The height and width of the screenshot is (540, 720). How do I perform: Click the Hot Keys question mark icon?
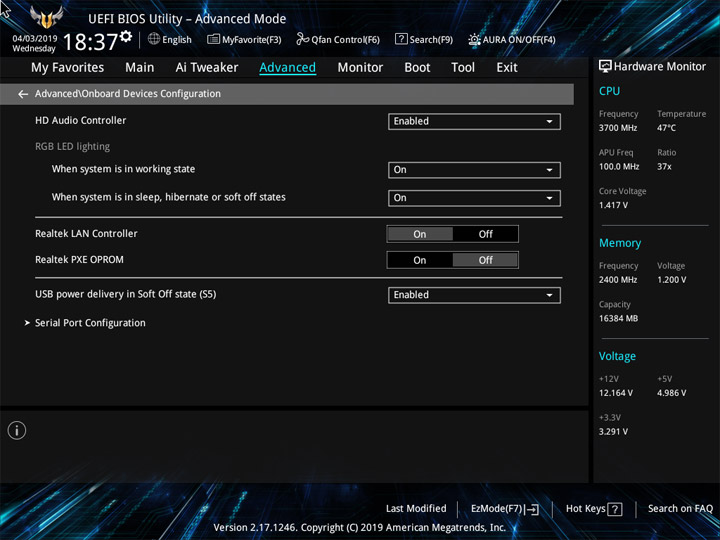(x=615, y=509)
